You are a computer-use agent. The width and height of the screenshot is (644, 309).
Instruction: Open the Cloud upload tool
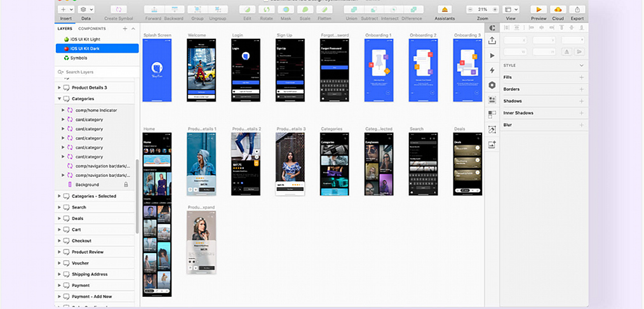pos(558,10)
